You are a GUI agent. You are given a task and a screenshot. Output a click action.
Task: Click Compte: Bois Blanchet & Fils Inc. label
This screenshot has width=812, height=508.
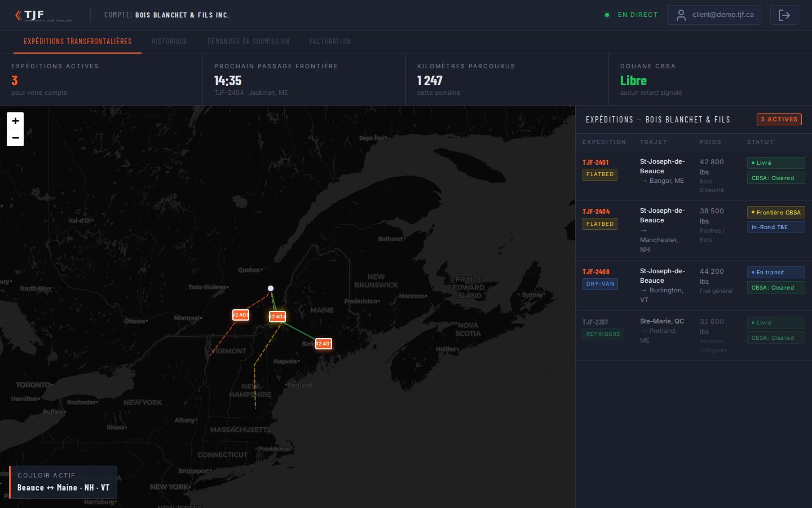point(167,15)
